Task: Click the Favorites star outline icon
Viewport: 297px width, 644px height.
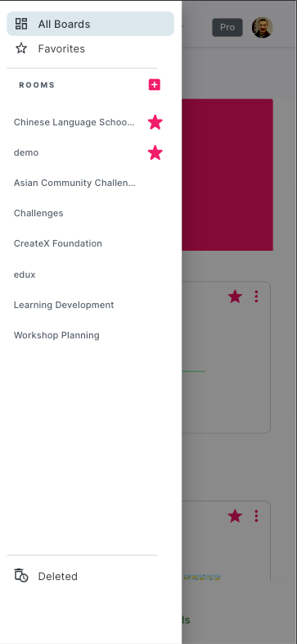Action: 21,48
